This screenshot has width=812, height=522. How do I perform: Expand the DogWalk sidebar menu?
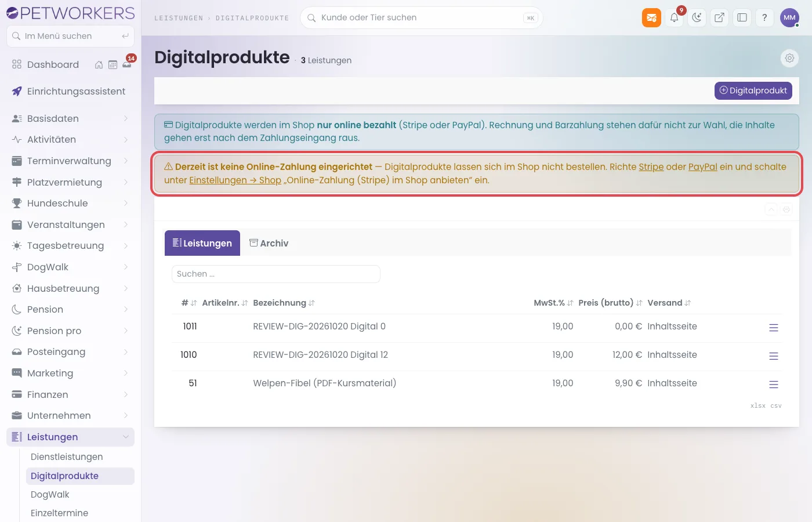70,267
